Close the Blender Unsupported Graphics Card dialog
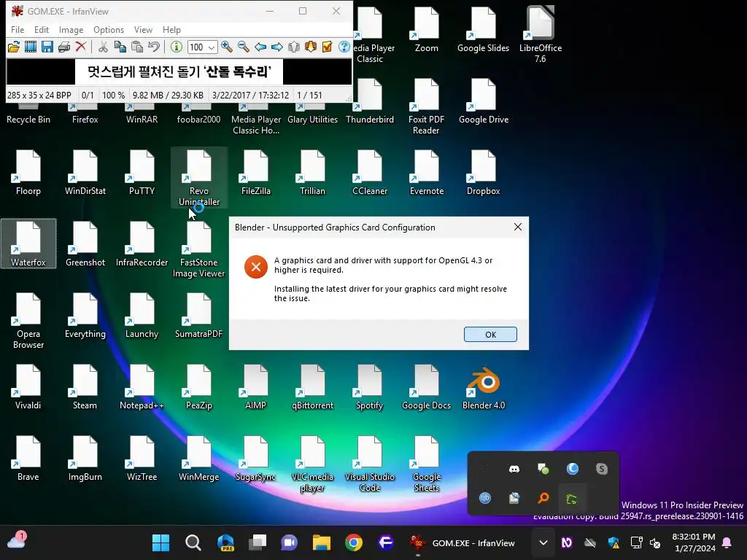The image size is (747, 560). coord(518,227)
